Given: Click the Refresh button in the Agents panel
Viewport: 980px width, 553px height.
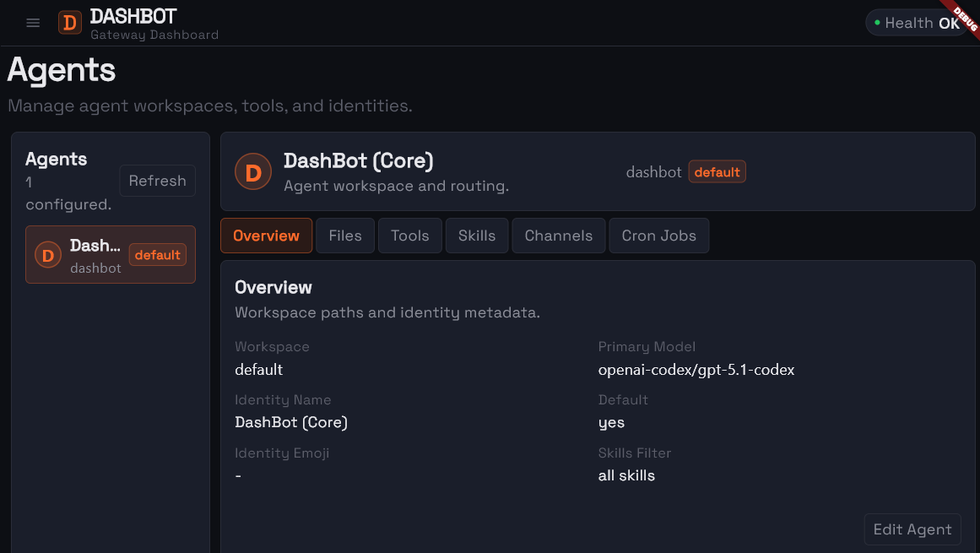Looking at the screenshot, I should tap(157, 180).
